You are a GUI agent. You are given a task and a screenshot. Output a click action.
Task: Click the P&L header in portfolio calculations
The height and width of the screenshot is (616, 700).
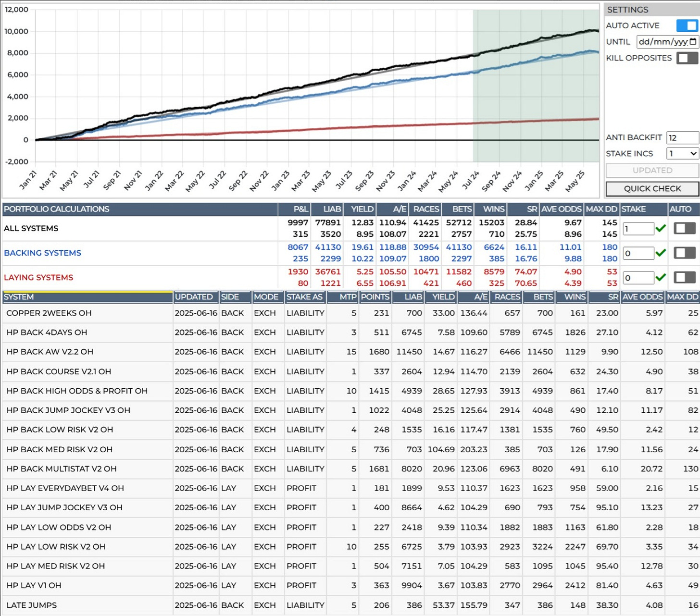[x=294, y=209]
